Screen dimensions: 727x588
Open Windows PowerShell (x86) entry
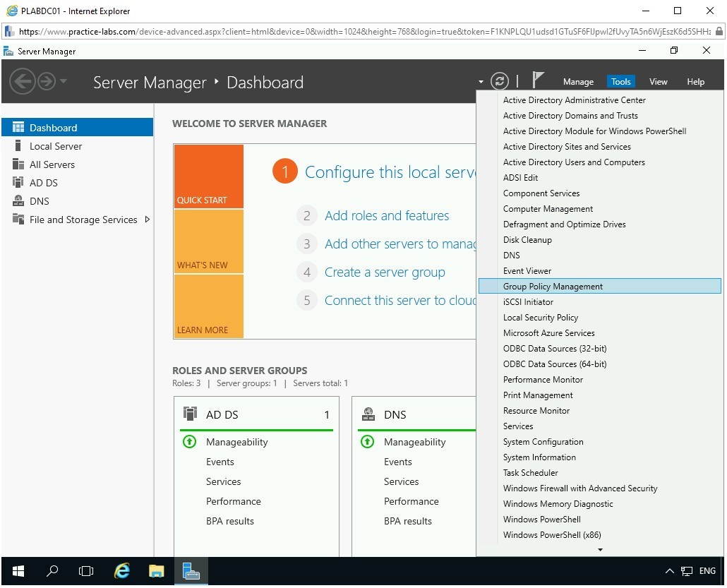pos(599,535)
